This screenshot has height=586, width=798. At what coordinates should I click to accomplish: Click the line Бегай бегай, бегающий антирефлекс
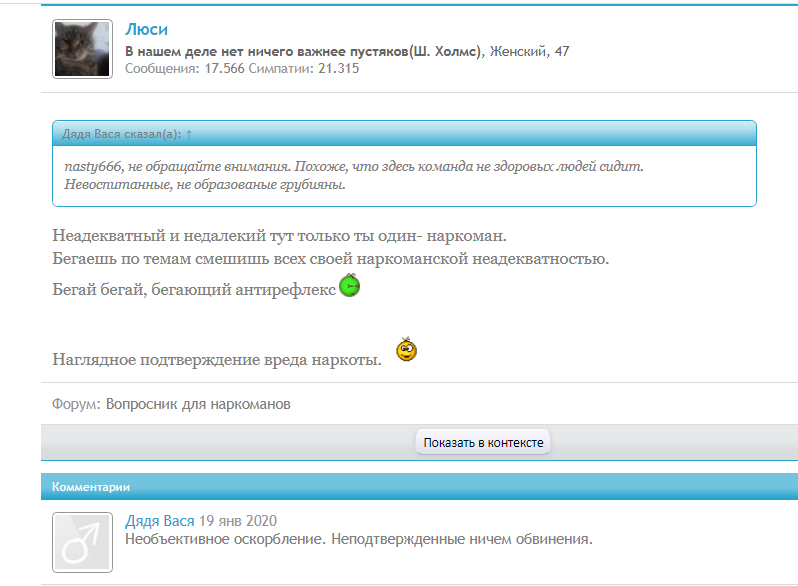point(194,289)
